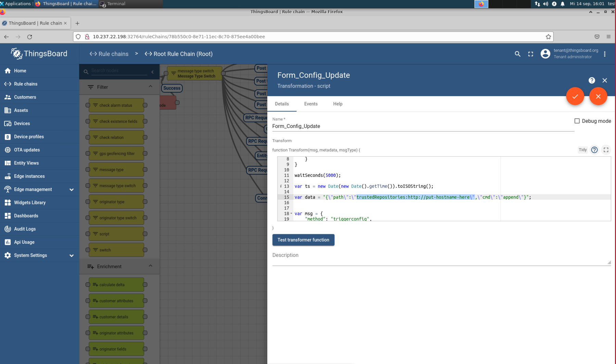This screenshot has height=364, width=616.
Task: Collapse the Enrichment node section
Action: [150, 266]
